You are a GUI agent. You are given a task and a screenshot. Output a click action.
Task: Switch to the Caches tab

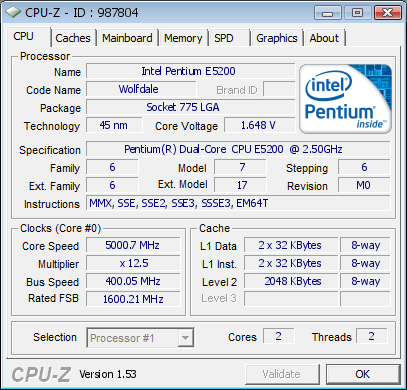[73, 38]
